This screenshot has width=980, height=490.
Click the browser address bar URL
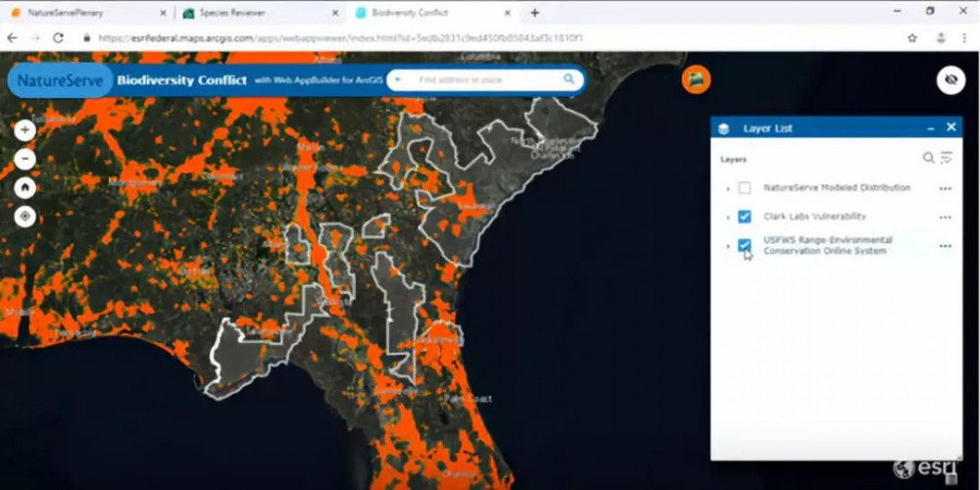point(341,38)
